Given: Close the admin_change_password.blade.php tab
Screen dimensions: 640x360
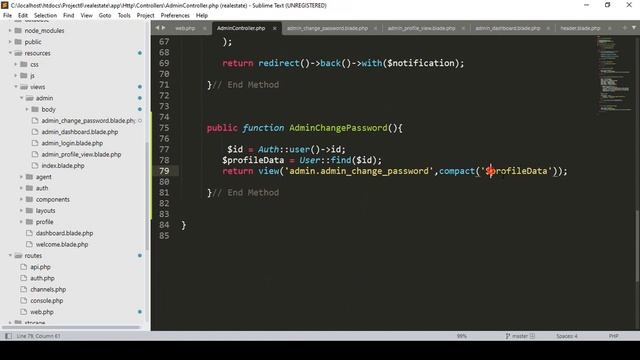Looking at the screenshot, I should click(x=375, y=28).
